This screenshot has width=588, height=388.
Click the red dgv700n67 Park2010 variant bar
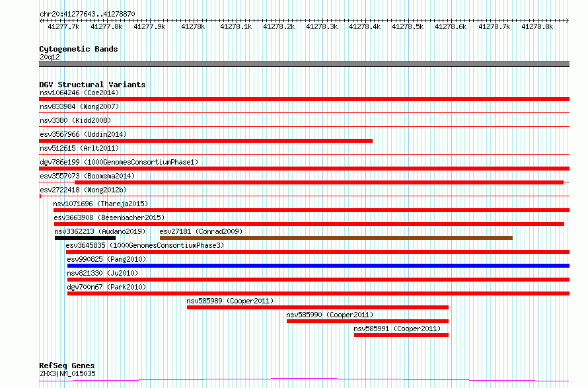pos(318,293)
